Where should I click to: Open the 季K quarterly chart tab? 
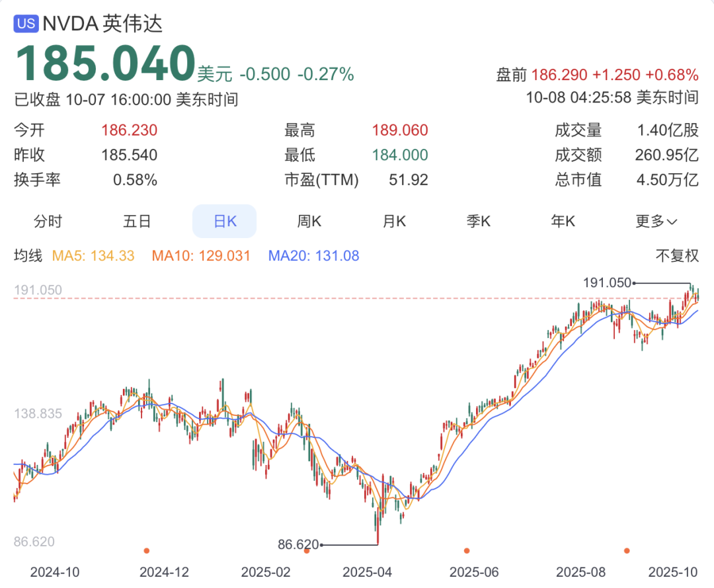pyautogui.click(x=479, y=221)
